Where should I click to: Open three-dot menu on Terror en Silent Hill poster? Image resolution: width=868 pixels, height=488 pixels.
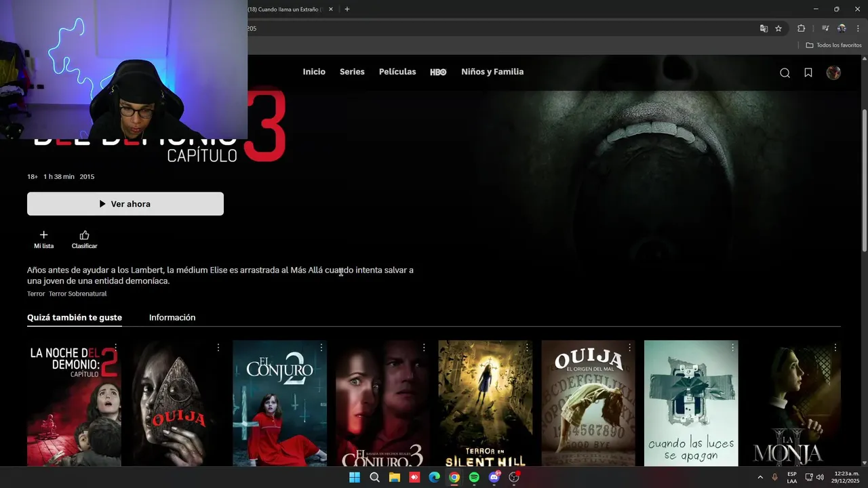(527, 347)
